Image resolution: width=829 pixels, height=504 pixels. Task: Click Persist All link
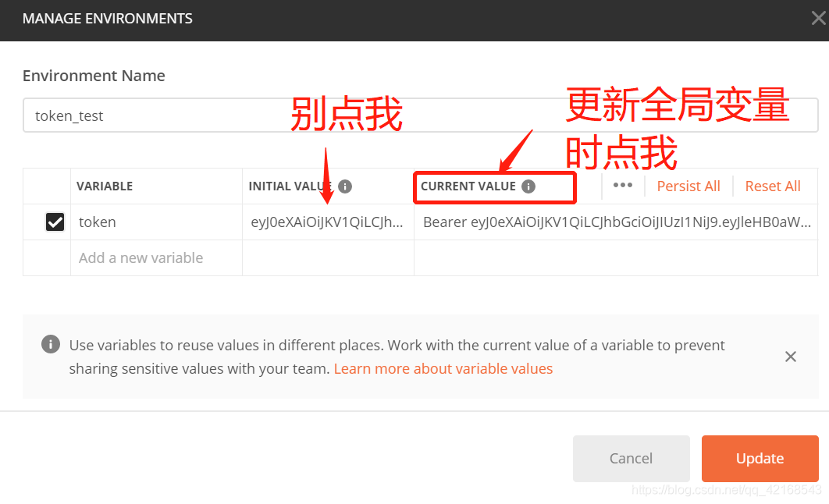point(688,186)
